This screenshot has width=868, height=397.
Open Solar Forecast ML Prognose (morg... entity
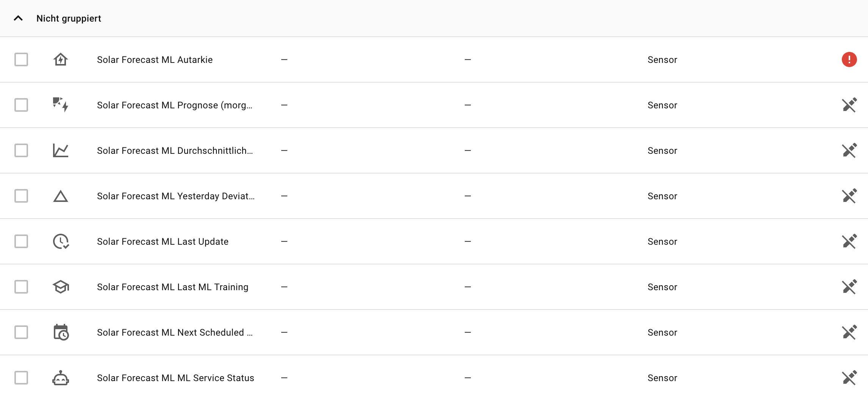pyautogui.click(x=174, y=105)
